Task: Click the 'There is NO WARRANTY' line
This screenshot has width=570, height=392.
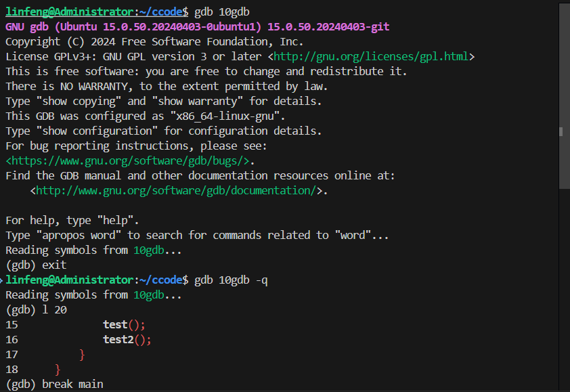Action: 167,87
